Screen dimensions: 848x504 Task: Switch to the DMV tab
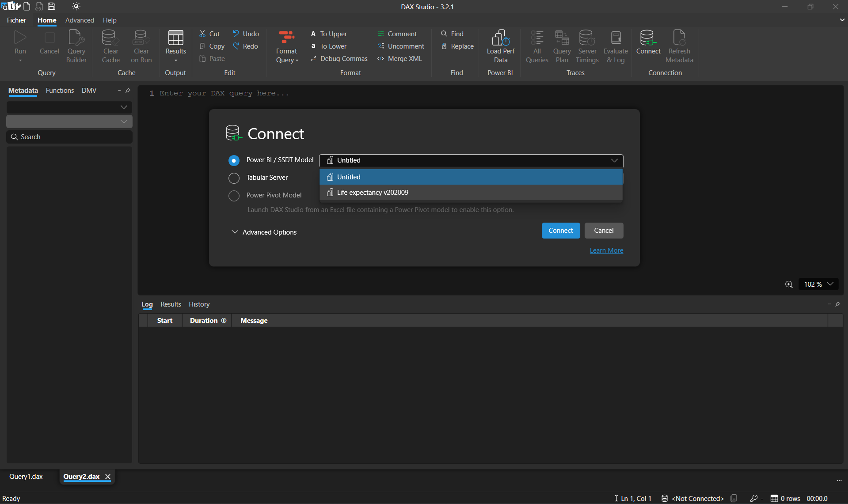(x=89, y=90)
